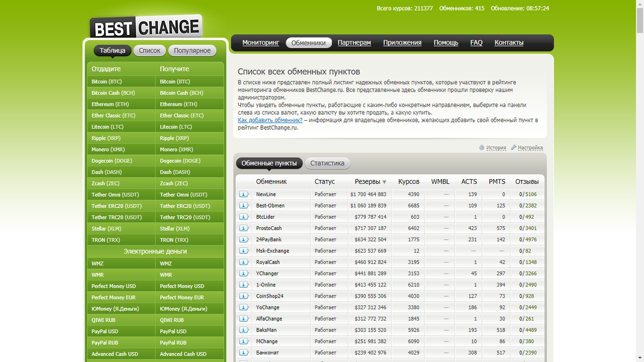The height and width of the screenshot is (362, 644).
Task: Sort table by PMTS column header
Action: 497,181
